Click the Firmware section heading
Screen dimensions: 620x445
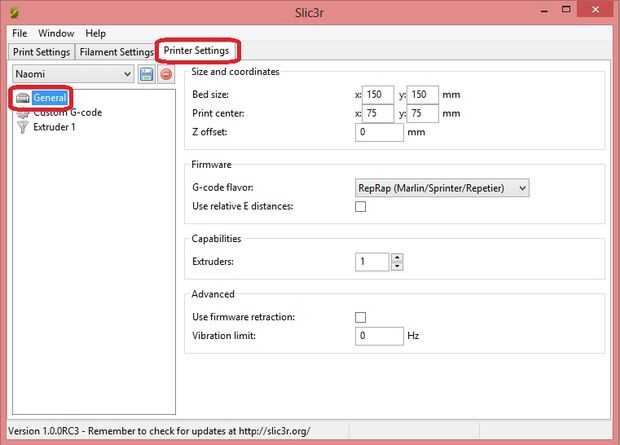[211, 165]
